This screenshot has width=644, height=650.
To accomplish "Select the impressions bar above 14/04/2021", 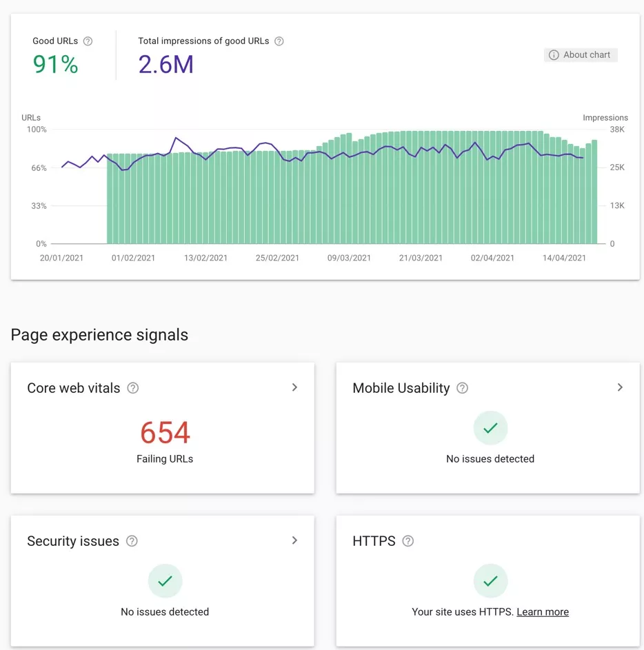I will point(564,193).
